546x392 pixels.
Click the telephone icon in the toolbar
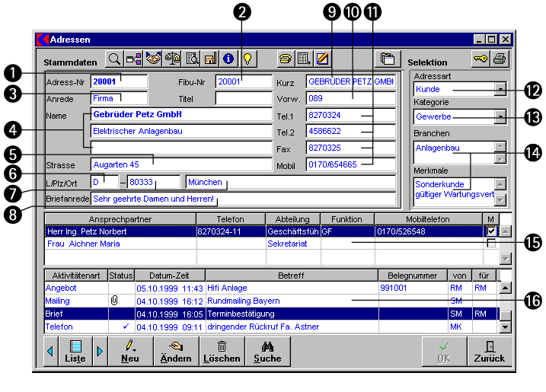pos(286,59)
